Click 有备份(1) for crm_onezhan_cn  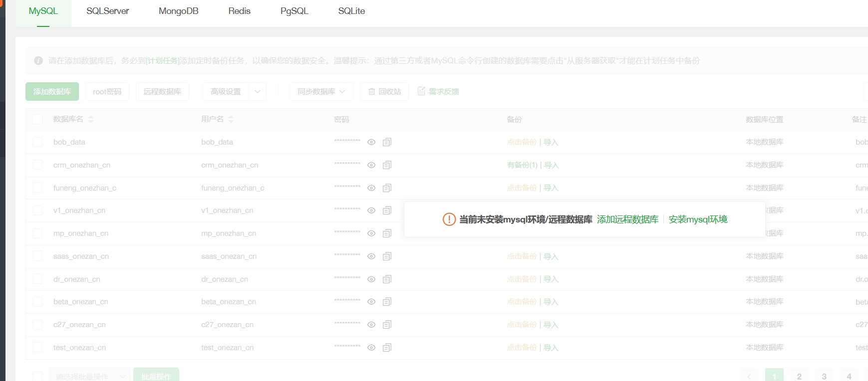click(522, 165)
